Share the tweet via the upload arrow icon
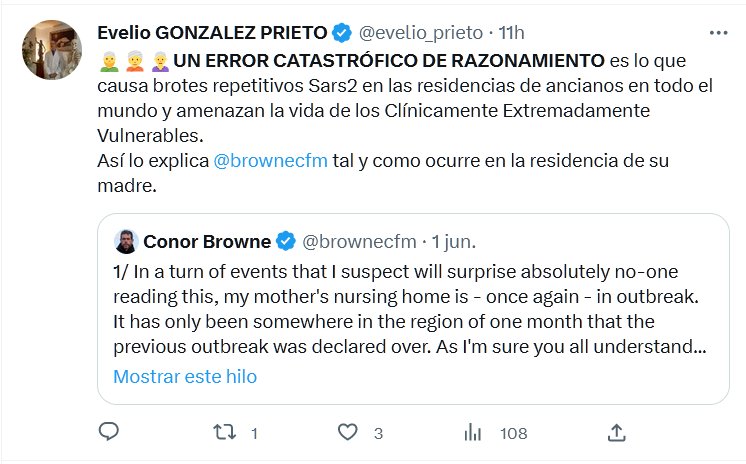Screen dimensions: 746x464 point(617,432)
